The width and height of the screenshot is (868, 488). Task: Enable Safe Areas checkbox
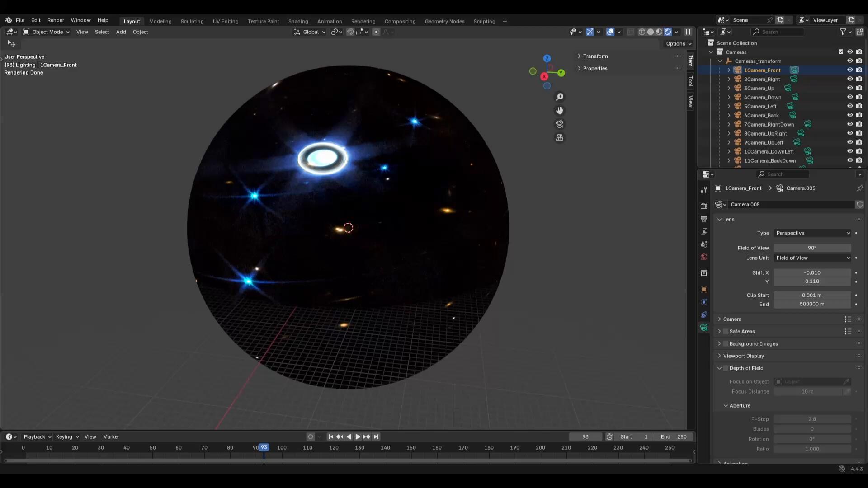726,331
